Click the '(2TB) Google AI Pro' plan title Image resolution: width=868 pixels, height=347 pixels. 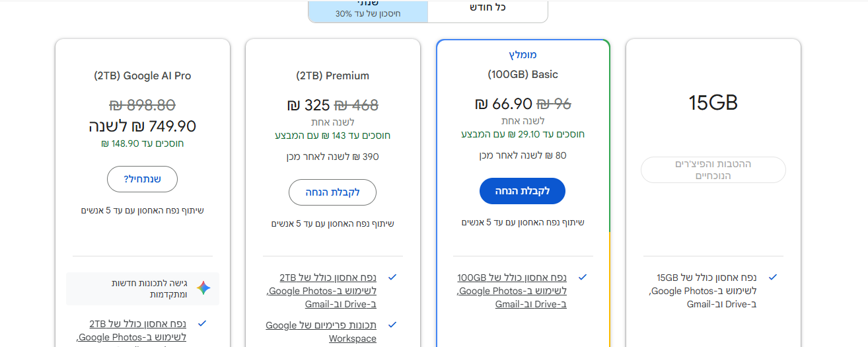tap(143, 75)
